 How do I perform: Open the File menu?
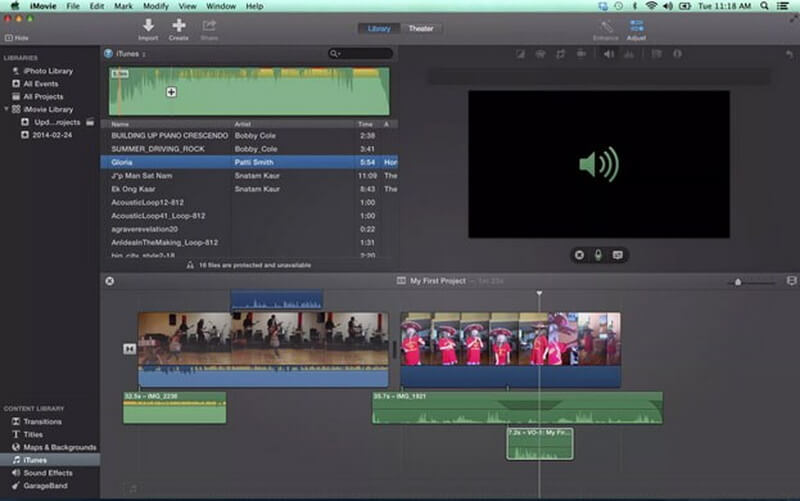click(x=73, y=6)
